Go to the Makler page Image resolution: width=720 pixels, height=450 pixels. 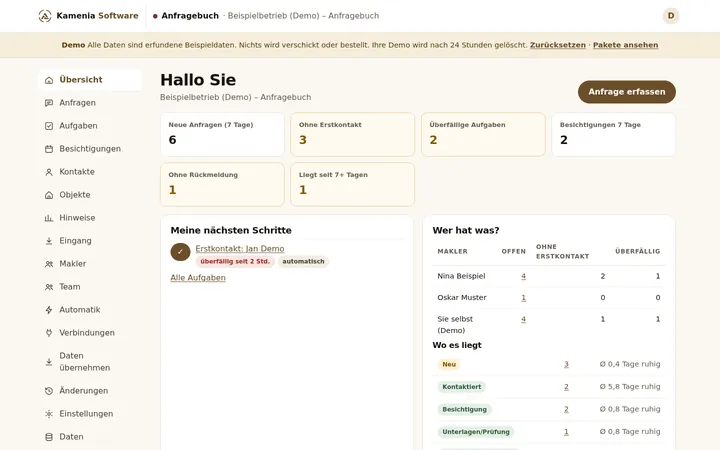click(x=90, y=264)
